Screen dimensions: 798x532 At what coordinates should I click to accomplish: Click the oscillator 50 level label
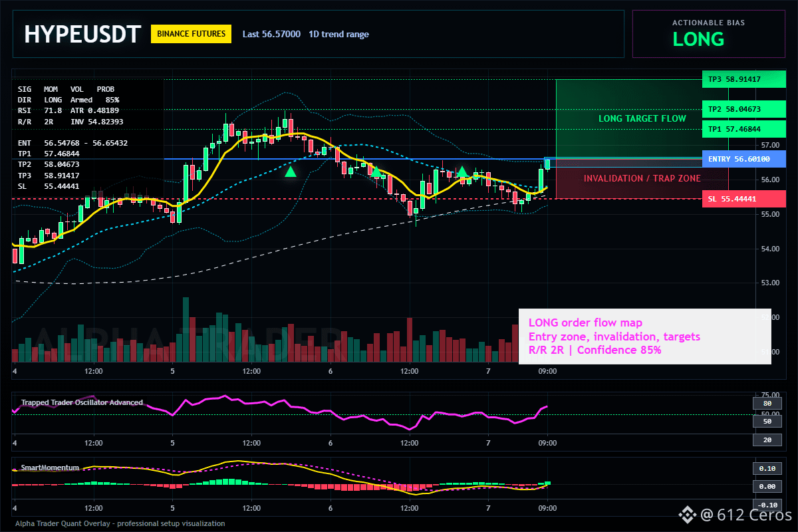click(767, 421)
